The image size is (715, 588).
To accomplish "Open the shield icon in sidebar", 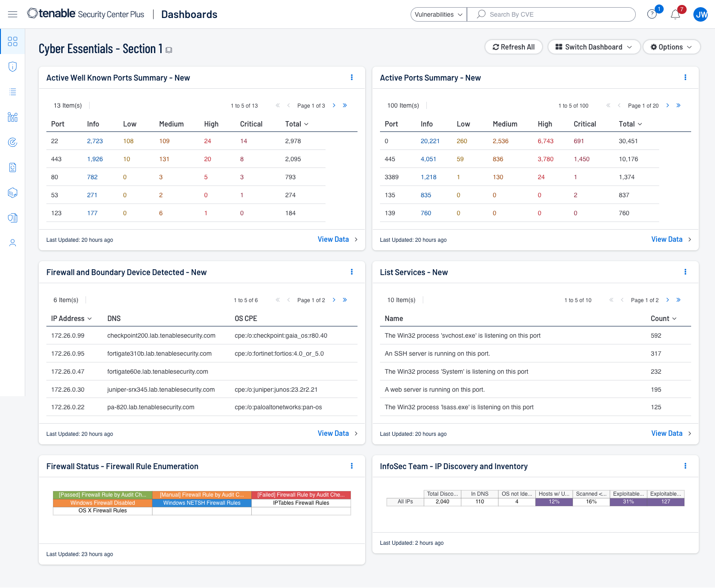I will [13, 67].
